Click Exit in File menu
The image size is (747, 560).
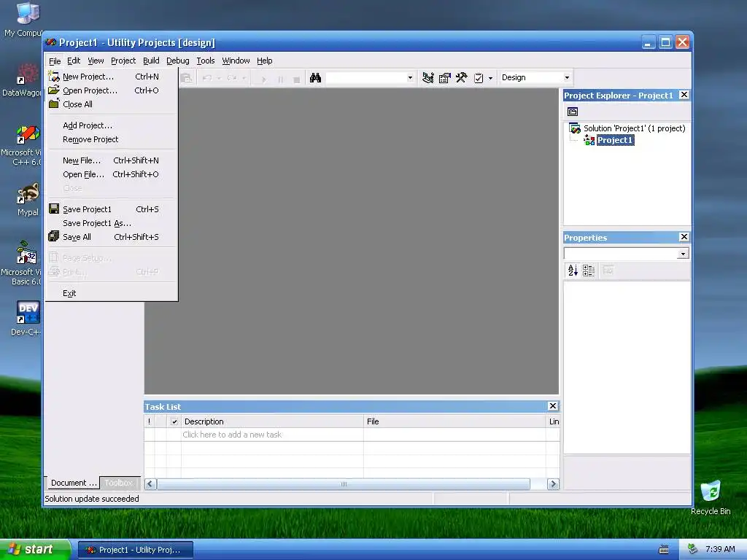[112, 293]
